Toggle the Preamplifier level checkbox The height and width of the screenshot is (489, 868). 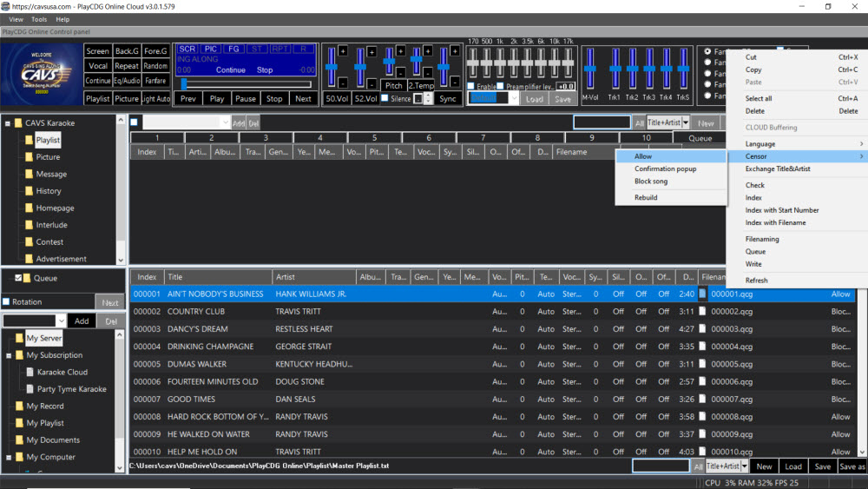pos(501,86)
